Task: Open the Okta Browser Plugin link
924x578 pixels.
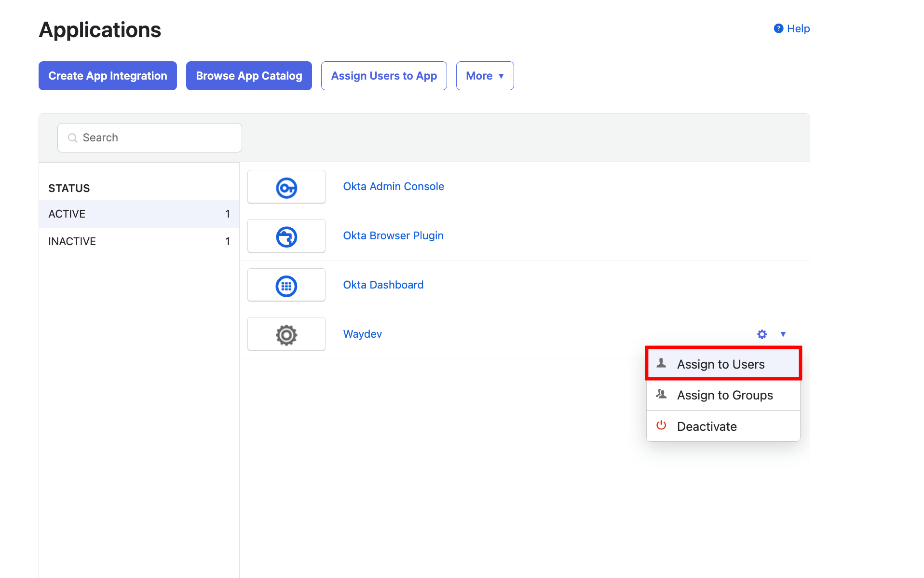Action: 393,235
